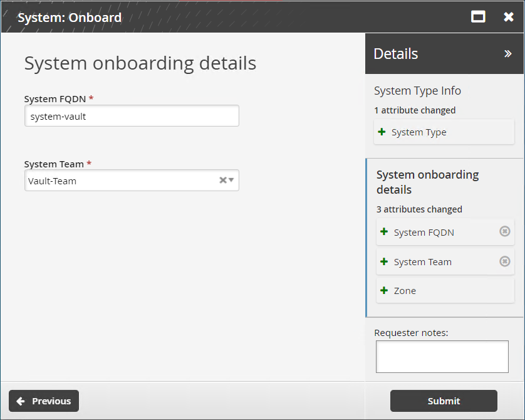Screen dimensions: 525x420
Task: Click the green plus beside System Type
Action: (382, 132)
